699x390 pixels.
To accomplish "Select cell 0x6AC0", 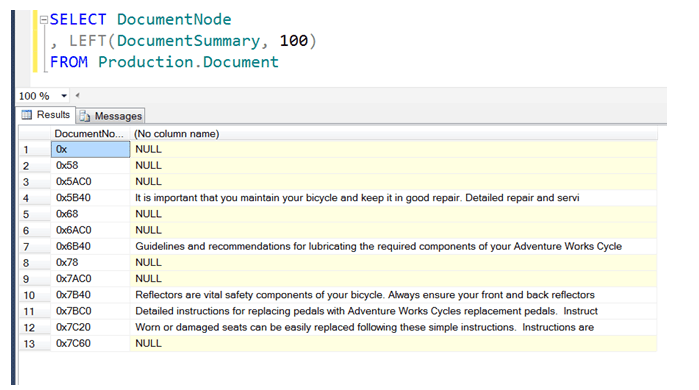I will tap(90, 230).
